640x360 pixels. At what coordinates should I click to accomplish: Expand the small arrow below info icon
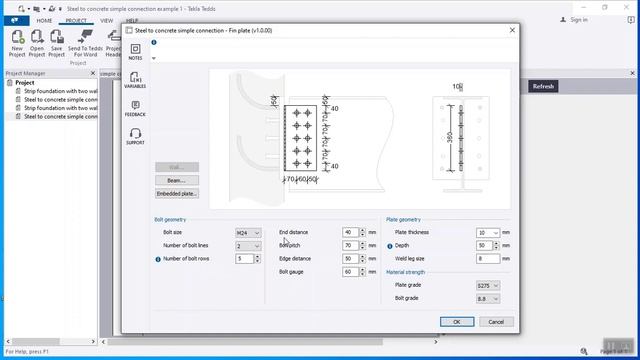[x=154, y=58]
